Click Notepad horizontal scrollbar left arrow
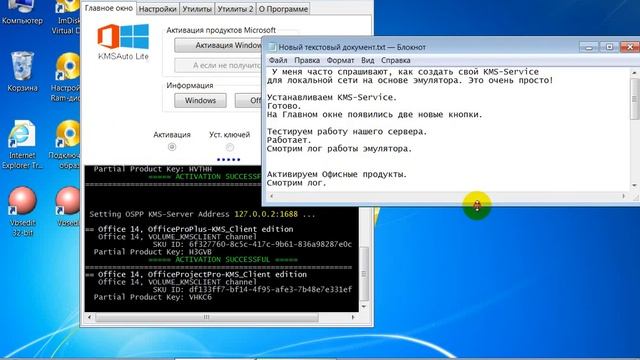640x360 pixels. click(x=271, y=196)
